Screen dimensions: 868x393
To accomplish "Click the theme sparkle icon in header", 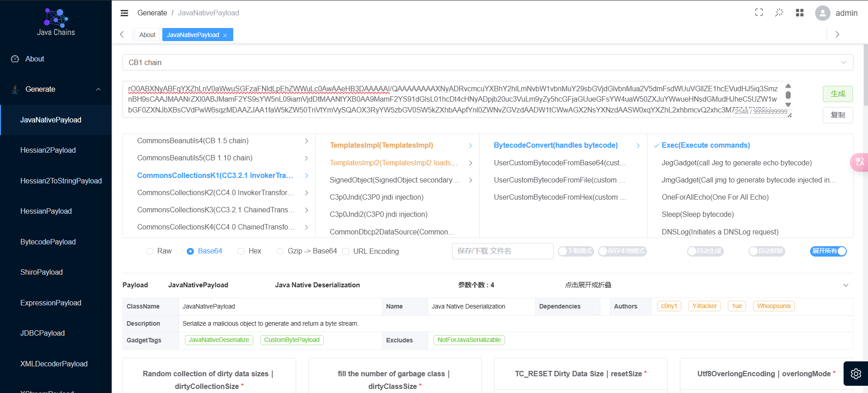I will (779, 13).
